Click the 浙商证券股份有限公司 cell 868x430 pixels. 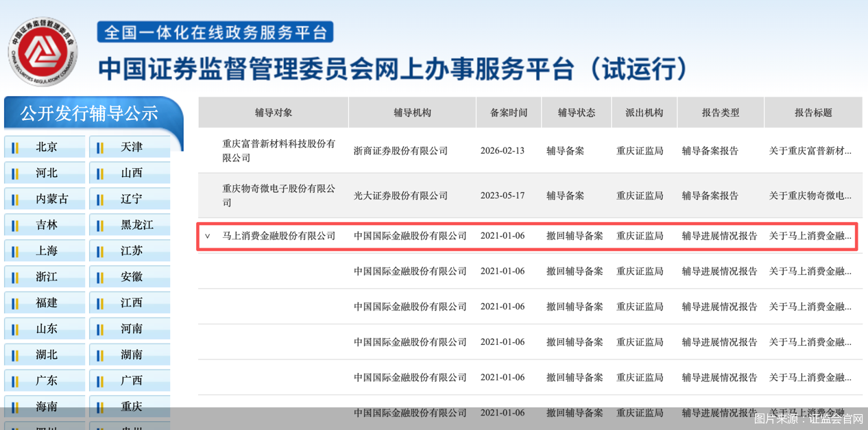pos(400,151)
